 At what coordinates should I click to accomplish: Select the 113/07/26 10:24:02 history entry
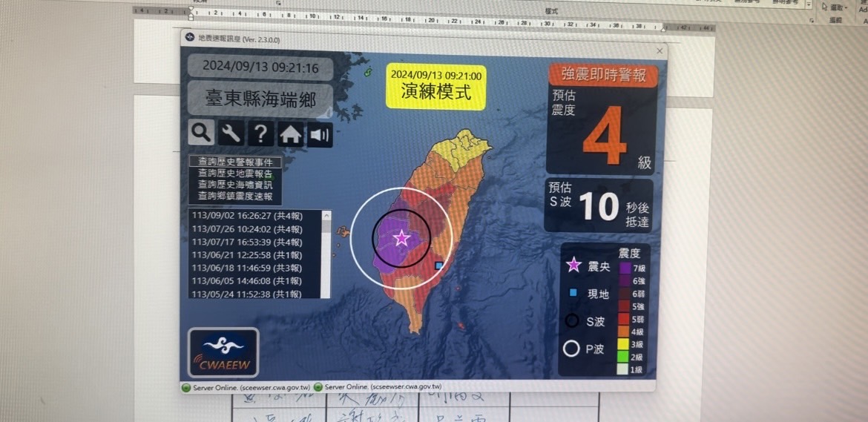point(247,228)
